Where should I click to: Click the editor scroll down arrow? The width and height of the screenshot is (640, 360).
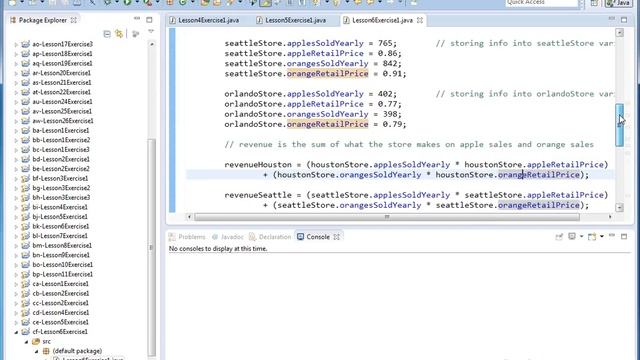point(620,207)
